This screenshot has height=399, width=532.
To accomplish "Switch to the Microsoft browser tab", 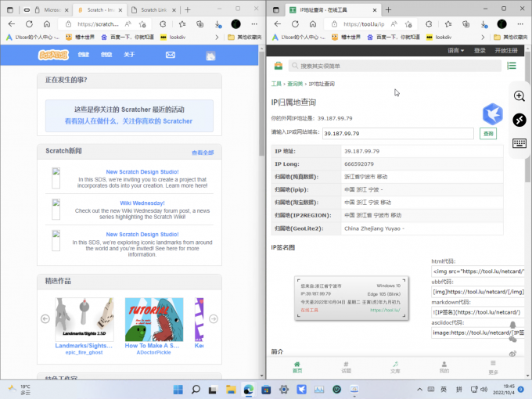I will pyautogui.click(x=52, y=10).
